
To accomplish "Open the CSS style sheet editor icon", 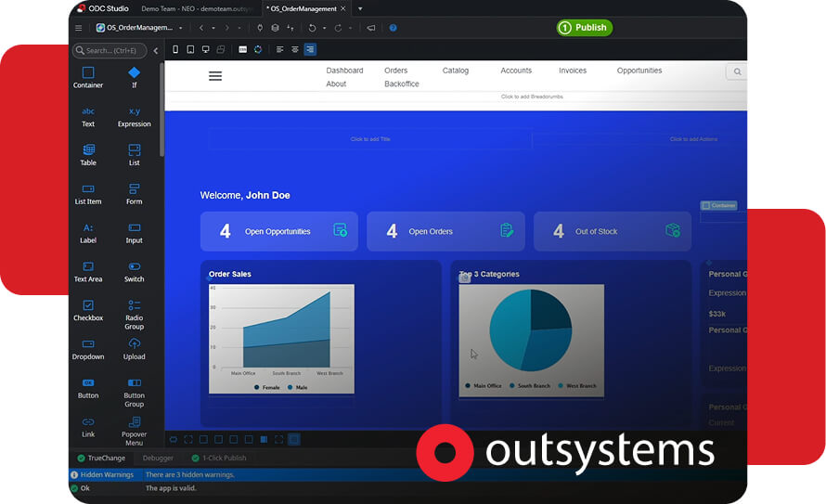I will (243, 49).
